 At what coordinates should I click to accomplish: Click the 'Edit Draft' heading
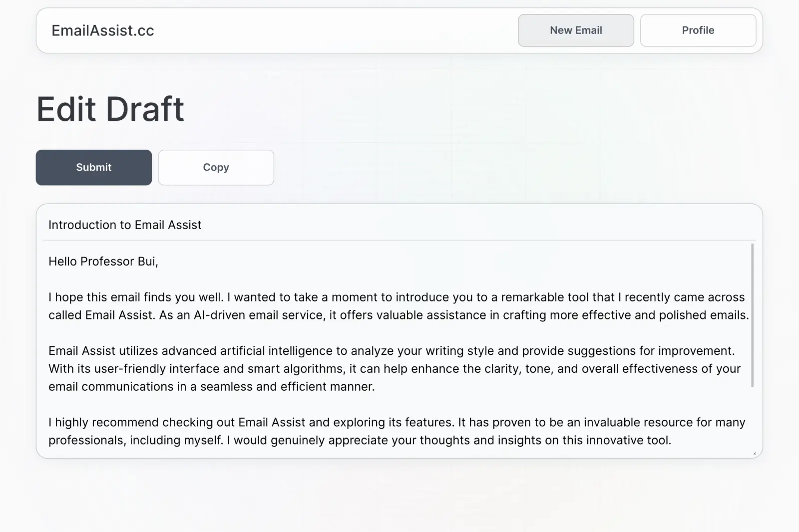[110, 108]
